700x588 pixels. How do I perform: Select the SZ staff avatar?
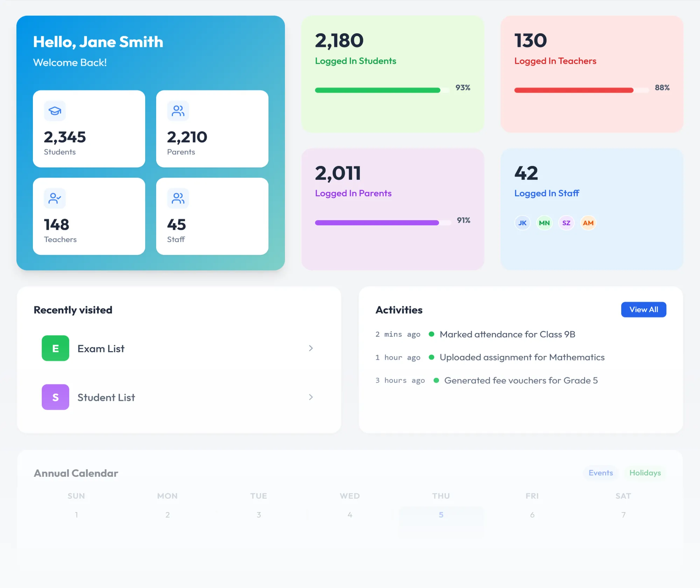pyautogui.click(x=566, y=223)
